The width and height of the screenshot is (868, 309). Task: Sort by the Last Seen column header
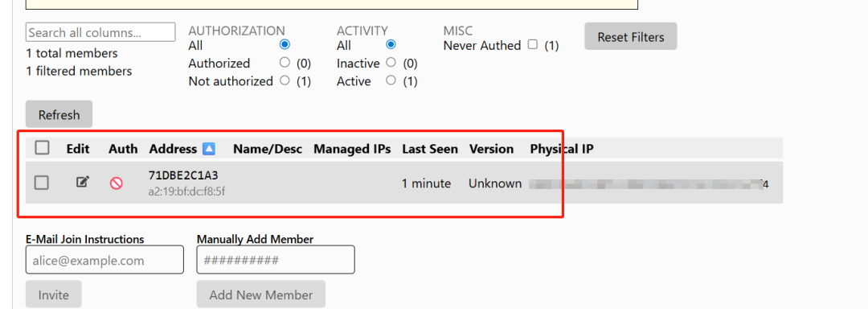(429, 149)
